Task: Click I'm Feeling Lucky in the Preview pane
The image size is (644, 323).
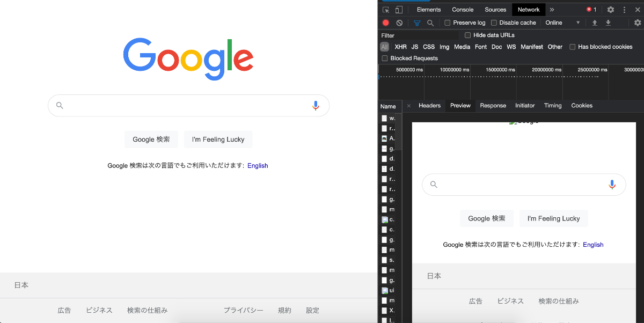Action: (x=553, y=218)
